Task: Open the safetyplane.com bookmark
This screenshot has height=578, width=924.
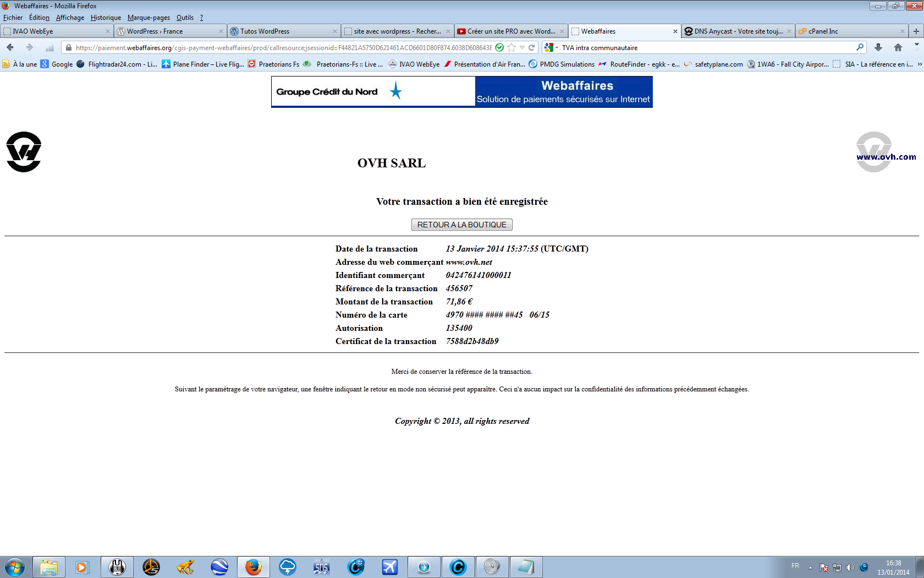Action: click(713, 64)
